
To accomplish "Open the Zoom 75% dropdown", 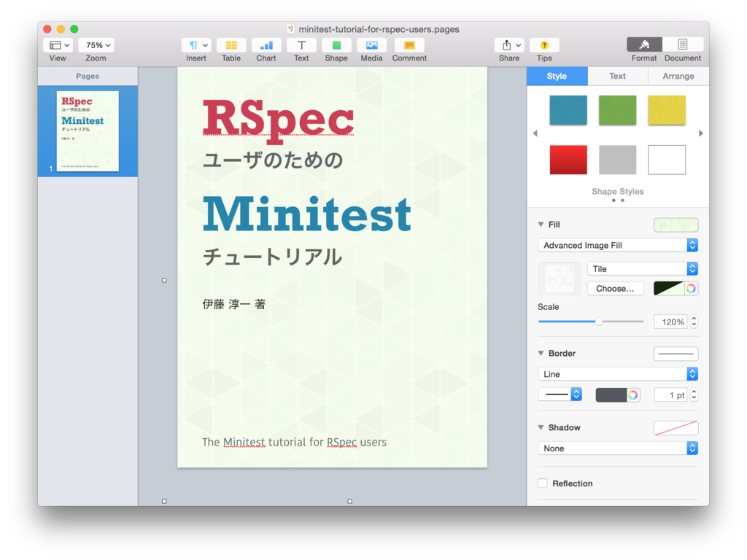I will tap(96, 45).
